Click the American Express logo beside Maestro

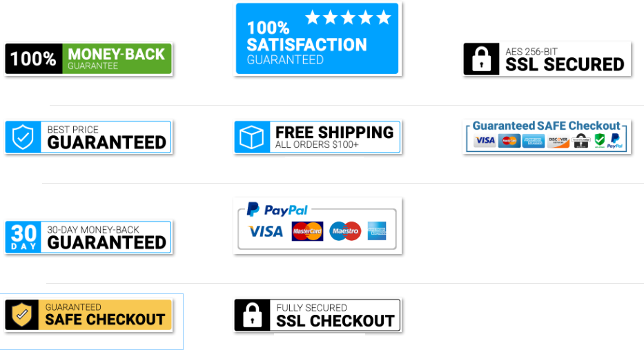pyautogui.click(x=377, y=231)
